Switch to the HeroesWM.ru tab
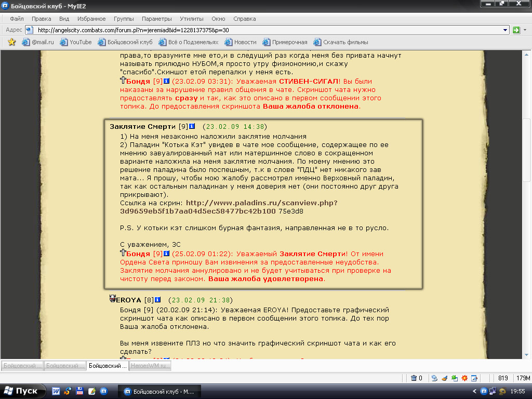The image size is (532, 399). point(151,366)
